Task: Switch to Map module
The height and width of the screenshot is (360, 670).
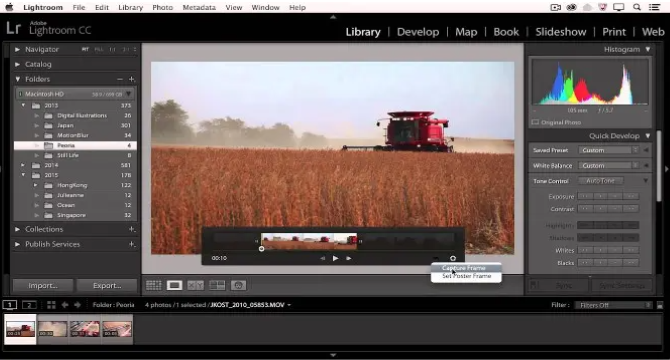Action: click(x=466, y=32)
